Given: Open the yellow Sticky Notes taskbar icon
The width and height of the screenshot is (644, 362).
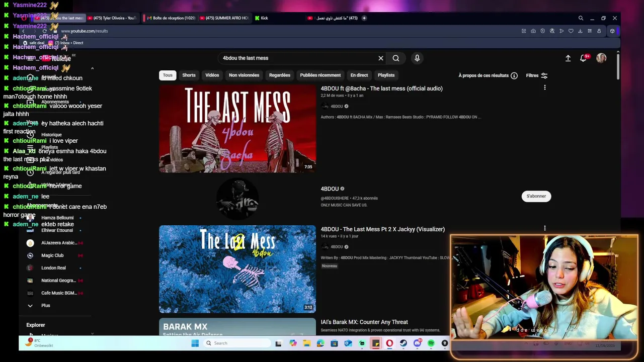Looking at the screenshot, I should [376, 343].
